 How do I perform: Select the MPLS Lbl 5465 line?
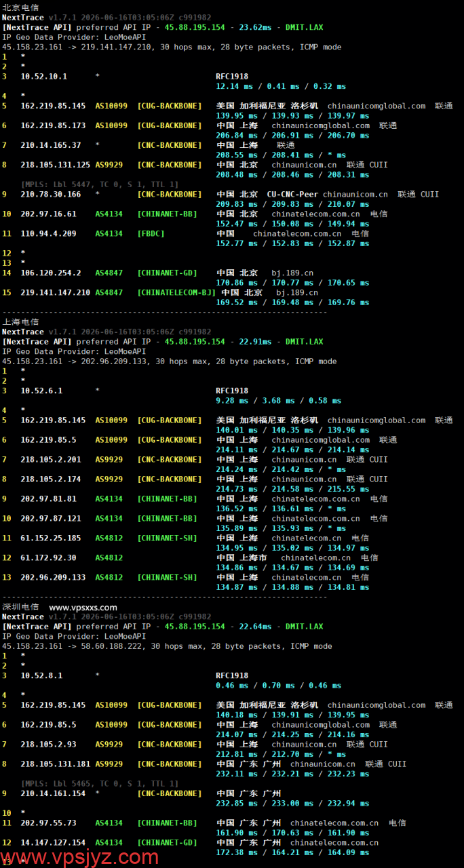coord(100,783)
